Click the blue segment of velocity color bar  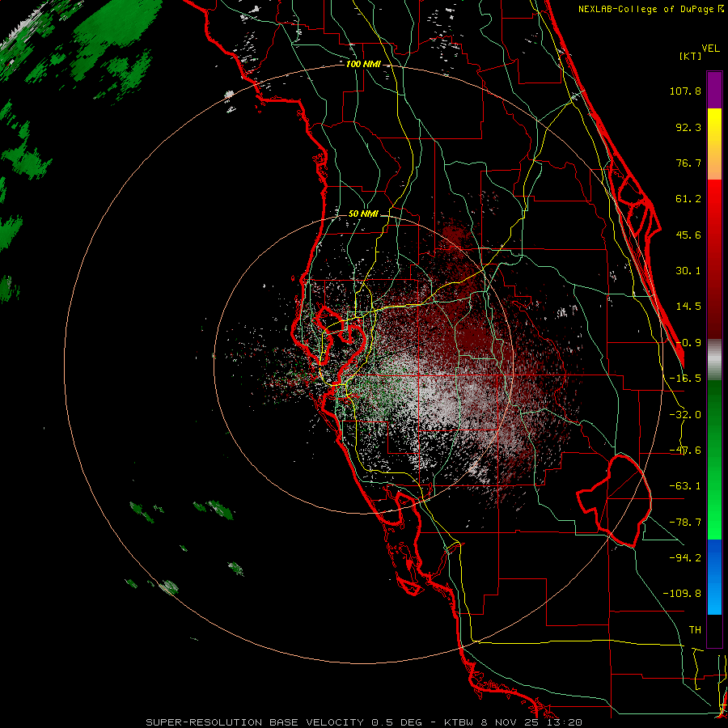(714, 577)
